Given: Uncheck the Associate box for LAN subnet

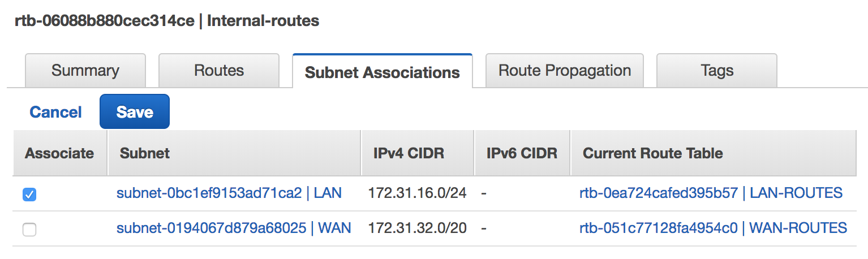Looking at the screenshot, I should click(x=29, y=195).
